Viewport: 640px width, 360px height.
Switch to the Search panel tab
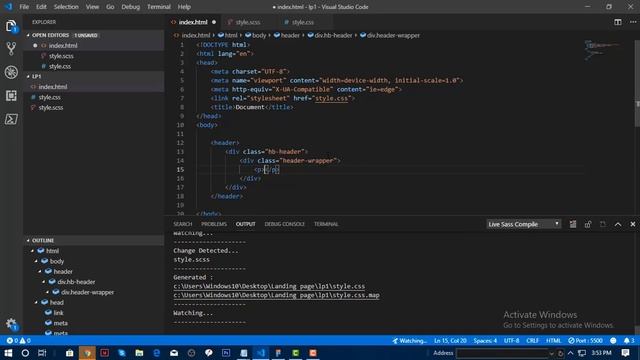tap(182, 224)
